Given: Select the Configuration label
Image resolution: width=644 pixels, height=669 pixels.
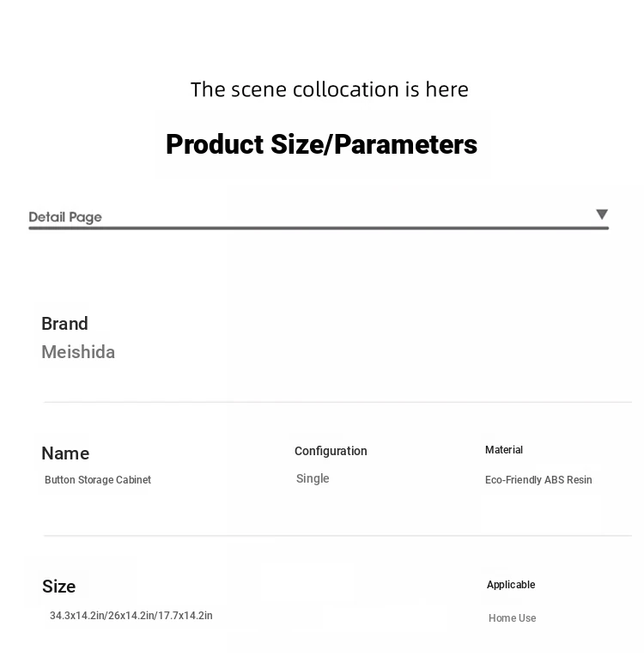Looking at the screenshot, I should coord(331,452).
